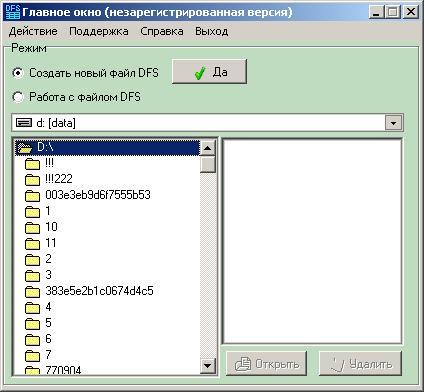Click the folder tree scroll up arrow
Screen dimensions: 424x392
click(208, 148)
